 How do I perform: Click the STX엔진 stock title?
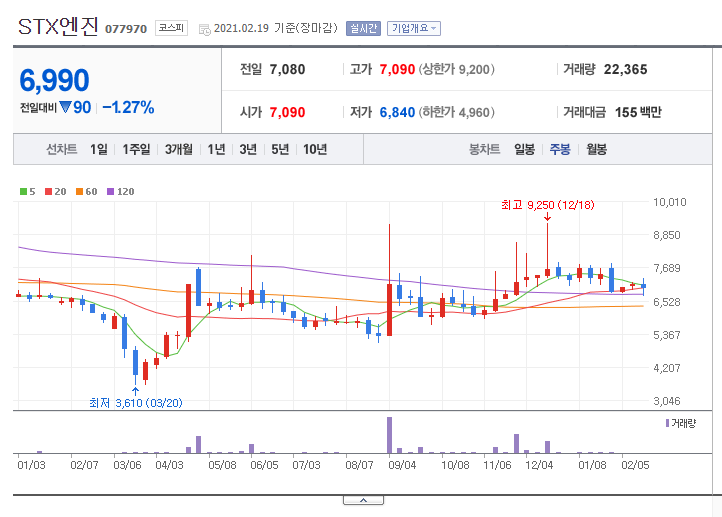[58, 27]
